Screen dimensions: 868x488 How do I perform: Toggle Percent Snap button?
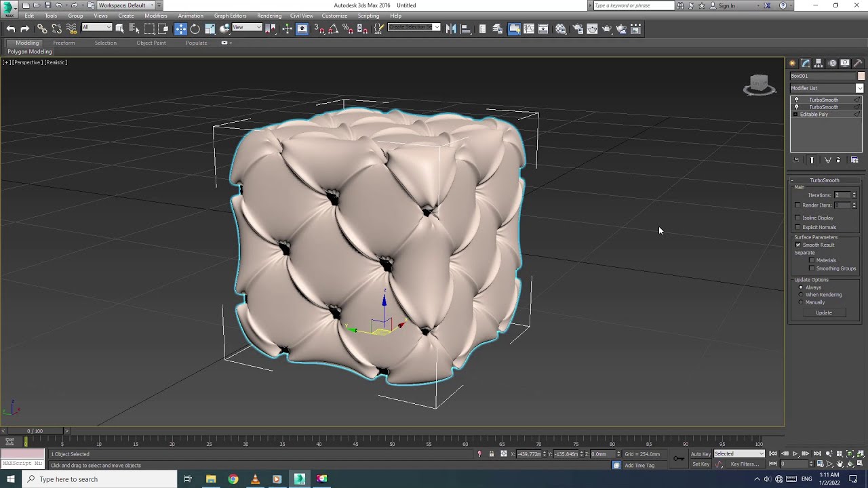tap(347, 28)
